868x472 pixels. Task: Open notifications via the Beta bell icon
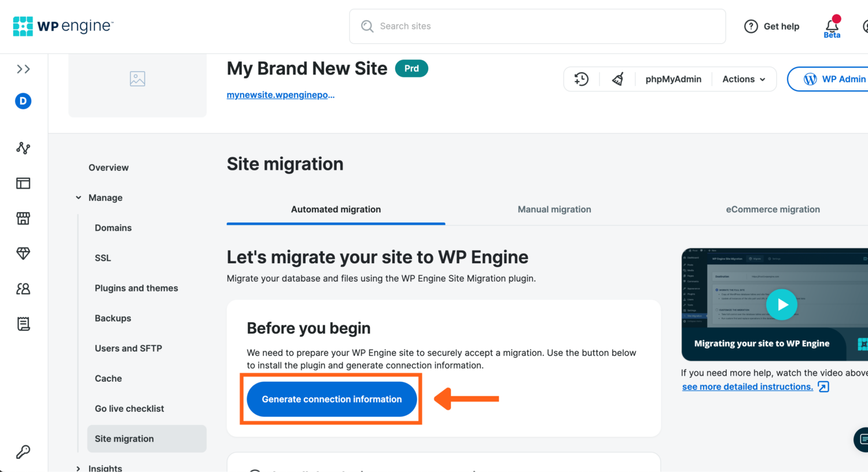tap(832, 26)
